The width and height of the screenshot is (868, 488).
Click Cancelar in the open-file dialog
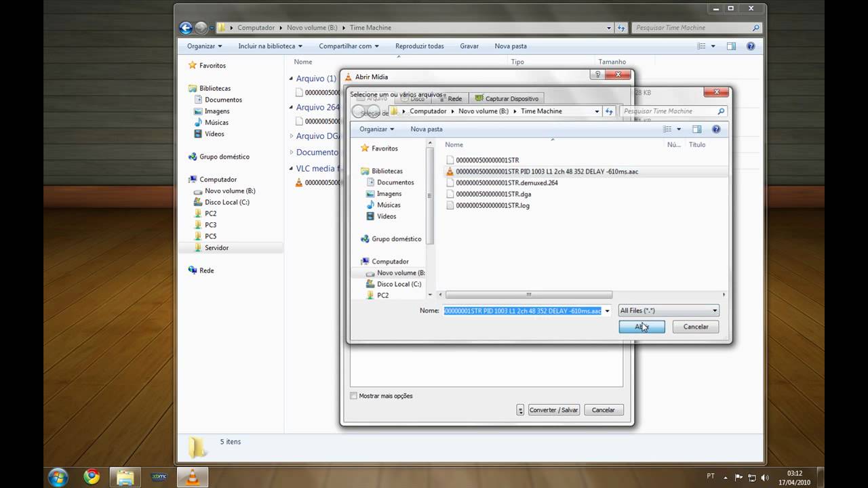coord(696,327)
